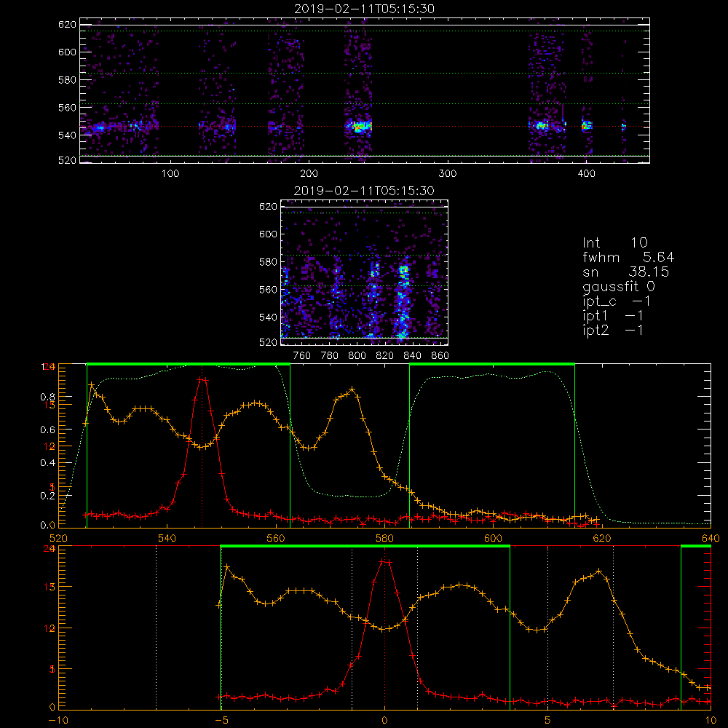Select the 'ipt2 -1' readout text
The width and height of the screenshot is (728, 728).
click(x=613, y=330)
